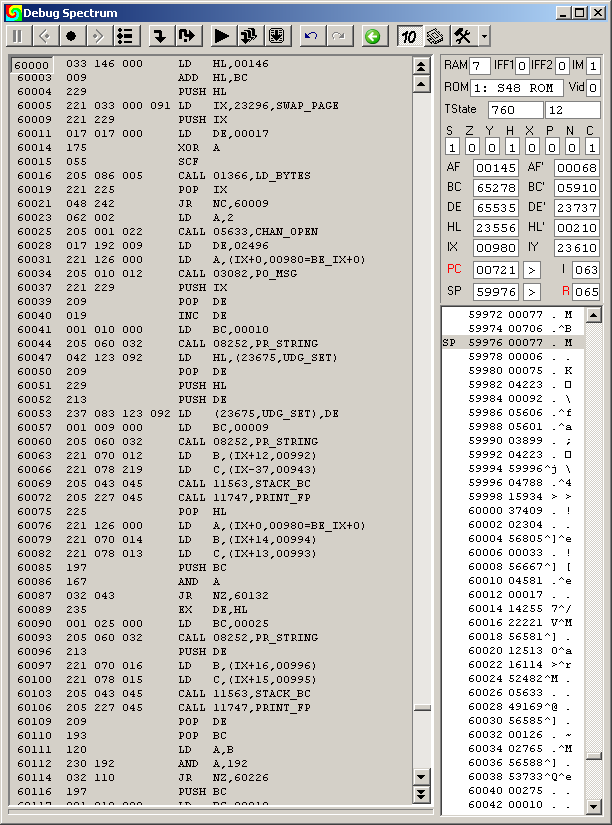612x825 pixels.
Task: Click the IX register field 00980
Action: coord(496,248)
